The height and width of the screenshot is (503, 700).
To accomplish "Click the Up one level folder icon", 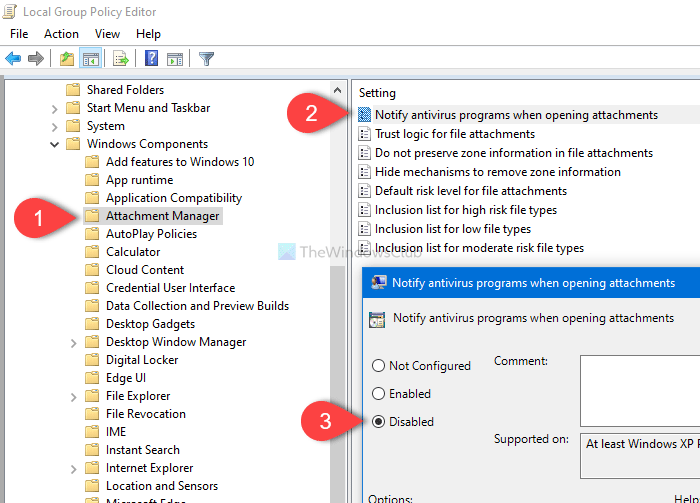I will point(67,58).
